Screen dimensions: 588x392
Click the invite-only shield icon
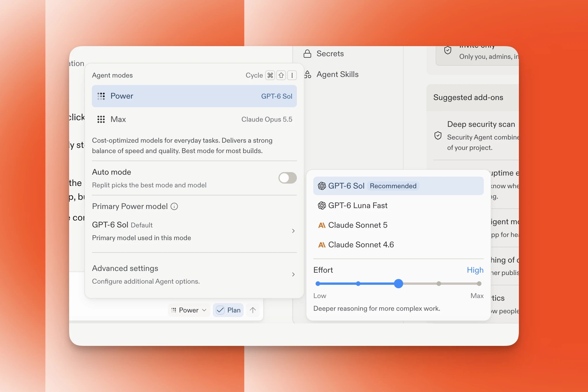coord(448,50)
